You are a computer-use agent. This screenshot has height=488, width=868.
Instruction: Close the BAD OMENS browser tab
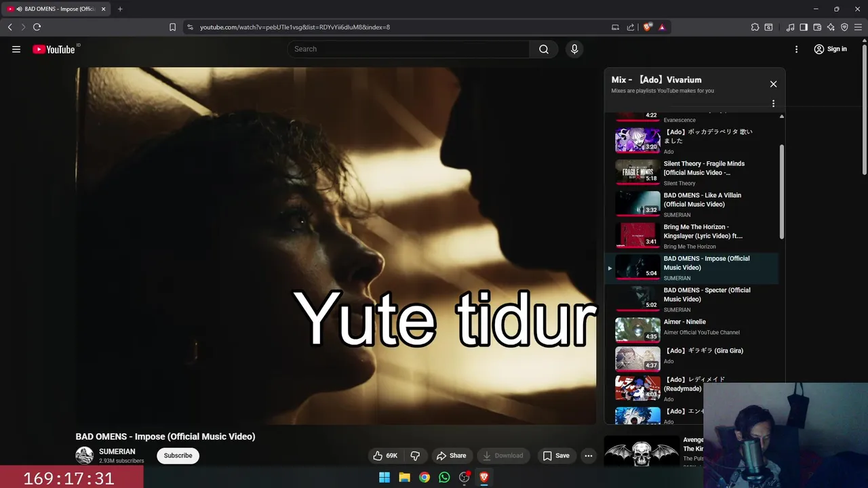[x=103, y=9]
